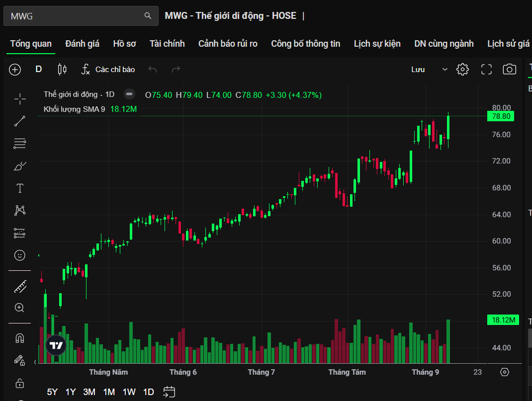Open the price scale settings hexagon icon
Viewport: 532px width, 401px height.
point(505,372)
